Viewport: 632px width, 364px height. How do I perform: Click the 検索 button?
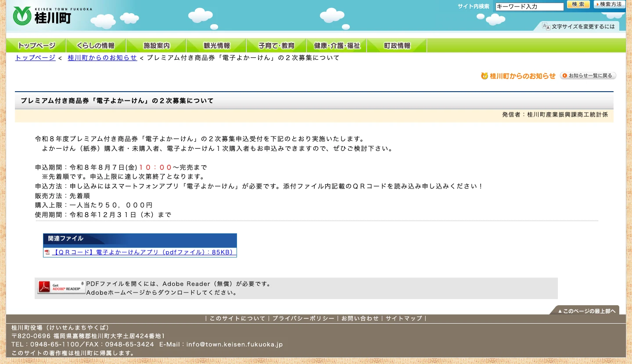tap(578, 4)
